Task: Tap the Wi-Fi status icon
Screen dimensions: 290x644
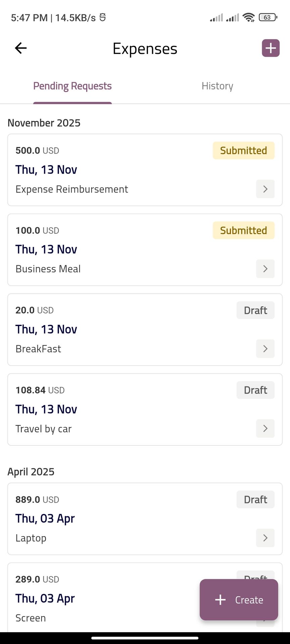Action: [249, 17]
